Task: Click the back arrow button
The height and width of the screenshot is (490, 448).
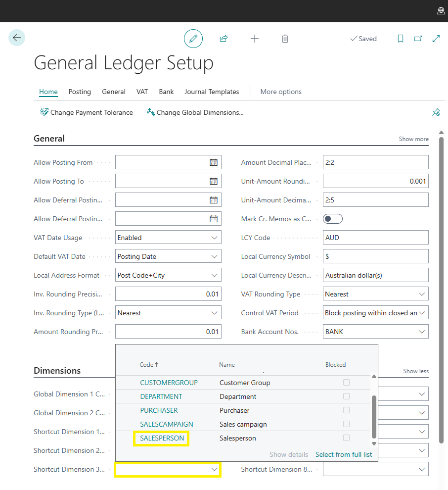Action: 17,38
